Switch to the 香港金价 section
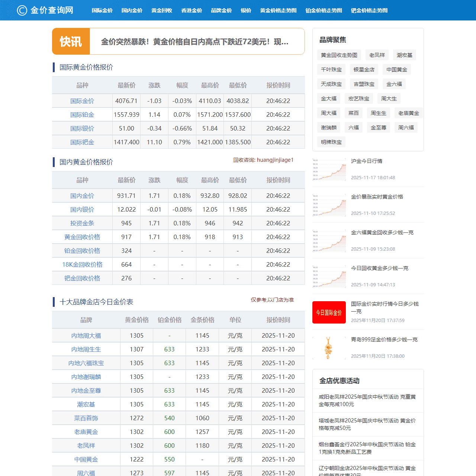The image size is (476, 476). coord(192,10)
